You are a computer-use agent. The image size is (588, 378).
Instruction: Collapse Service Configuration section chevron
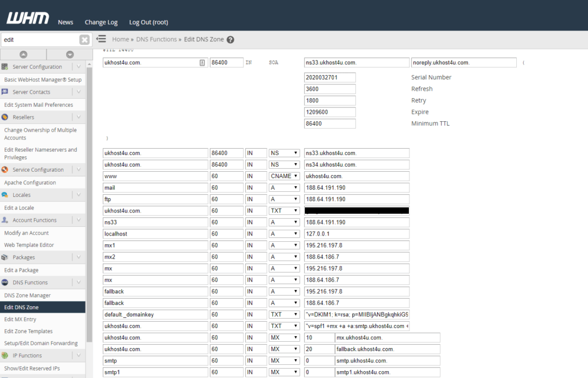(x=78, y=169)
